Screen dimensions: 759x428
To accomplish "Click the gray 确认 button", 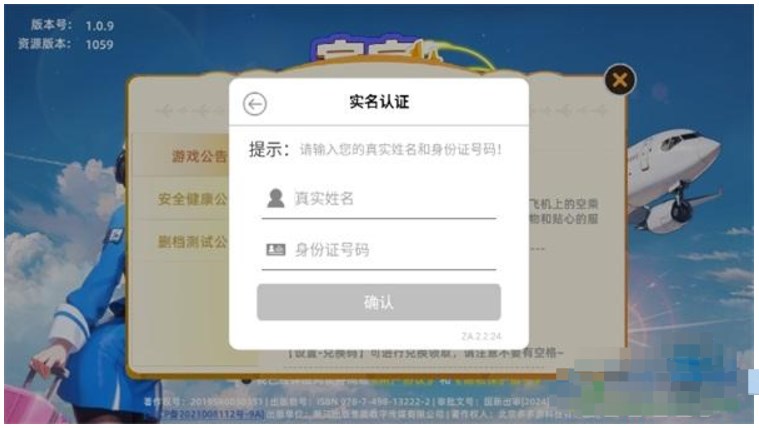I will pyautogui.click(x=379, y=302).
